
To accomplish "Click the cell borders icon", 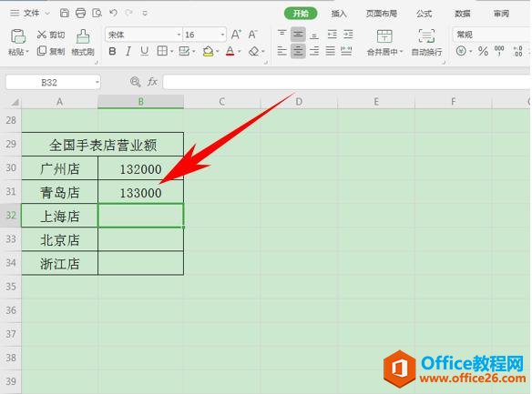I will click(162, 51).
